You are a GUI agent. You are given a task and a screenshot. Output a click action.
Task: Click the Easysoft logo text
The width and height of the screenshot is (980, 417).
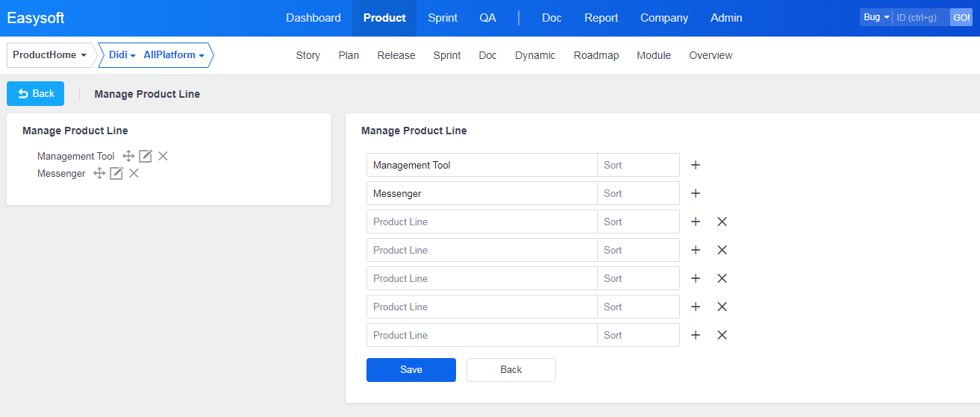[36, 18]
